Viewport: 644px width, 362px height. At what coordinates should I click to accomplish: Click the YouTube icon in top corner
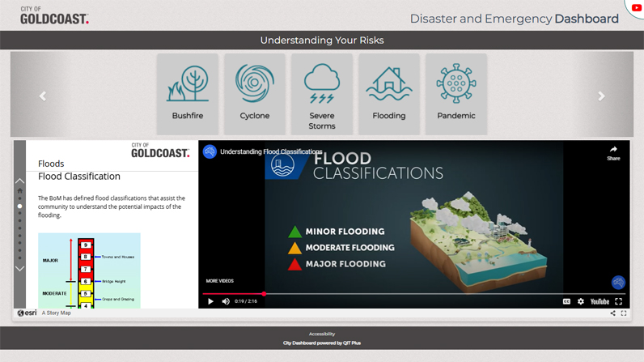point(636,8)
